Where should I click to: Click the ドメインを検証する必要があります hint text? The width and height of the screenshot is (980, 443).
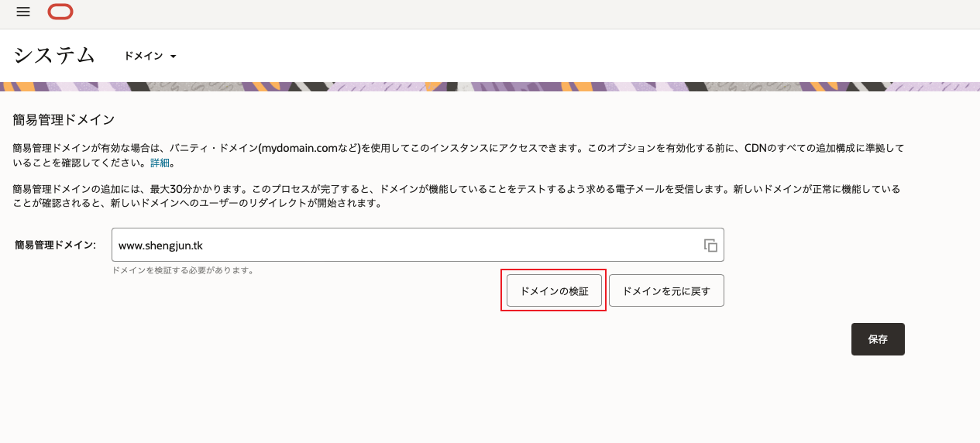click(183, 270)
